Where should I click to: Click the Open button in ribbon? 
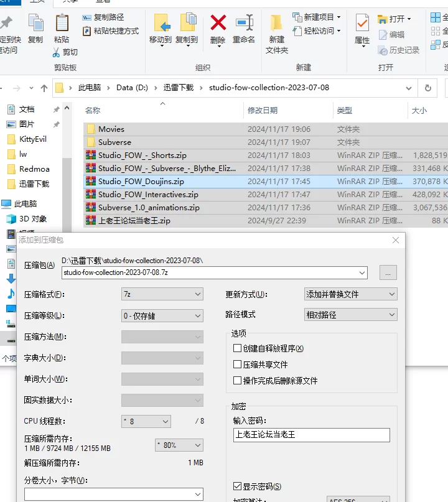394,19
